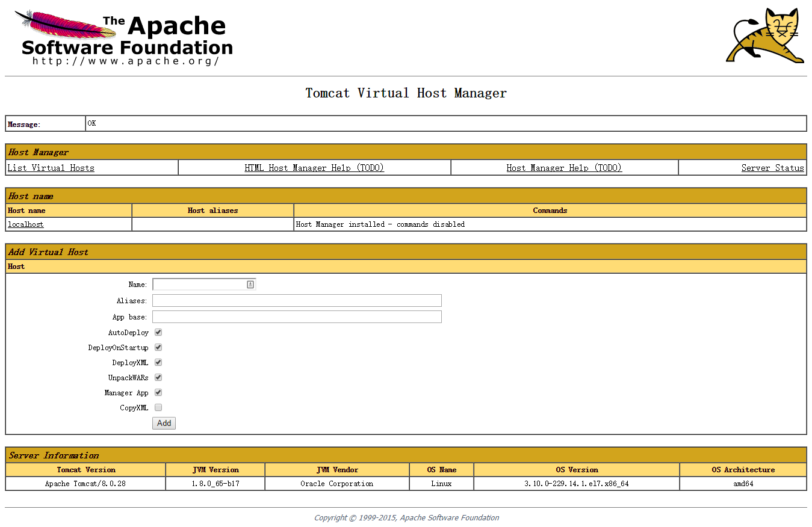The width and height of the screenshot is (812, 527).
Task: Click the Message status OK cell
Action: 445,124
